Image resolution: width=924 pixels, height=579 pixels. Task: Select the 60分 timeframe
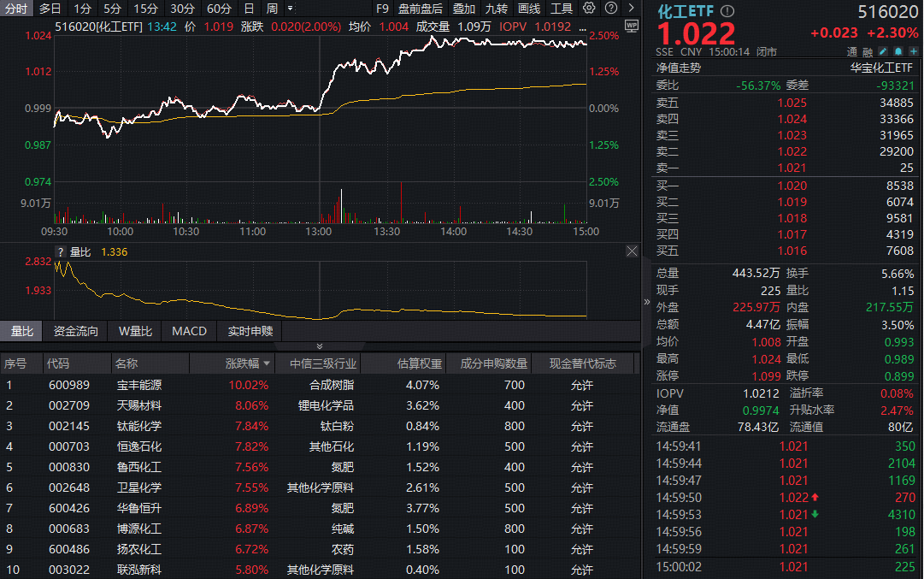(x=219, y=9)
